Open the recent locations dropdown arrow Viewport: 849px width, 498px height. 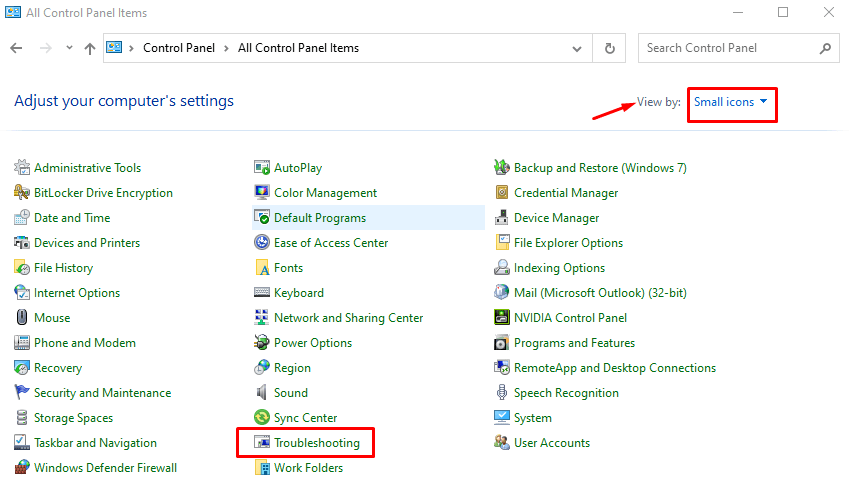[69, 48]
